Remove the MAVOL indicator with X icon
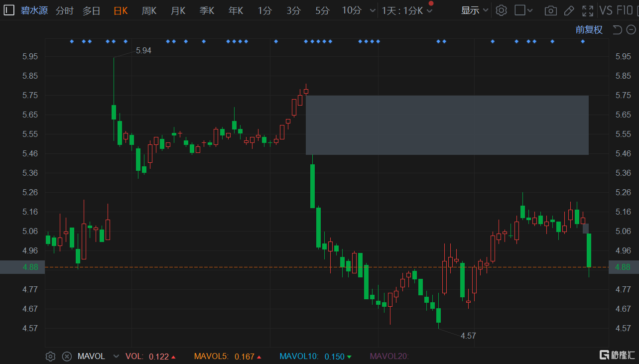Screen dimensions: 639x364 pyautogui.click(x=67, y=357)
